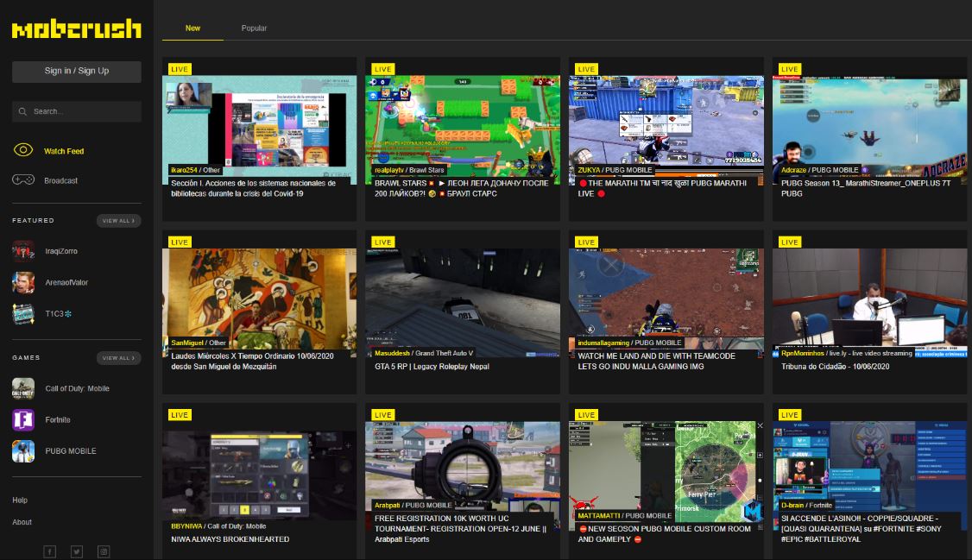
Task: Open the T1C3 featured channel
Action: [x=59, y=313]
